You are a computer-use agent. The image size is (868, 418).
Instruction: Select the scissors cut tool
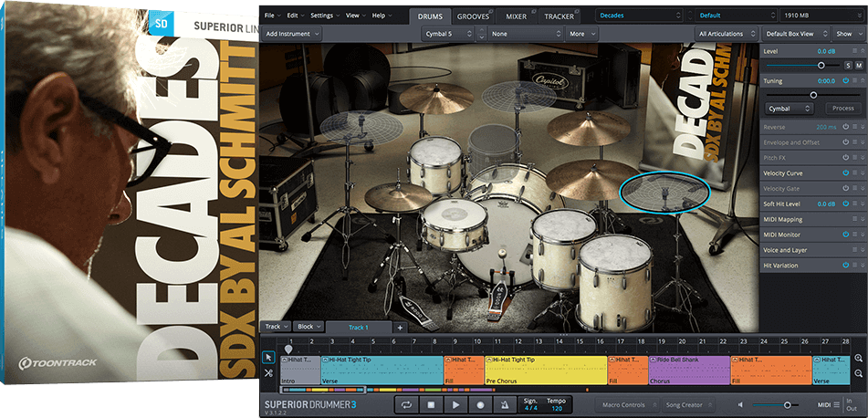(x=268, y=372)
